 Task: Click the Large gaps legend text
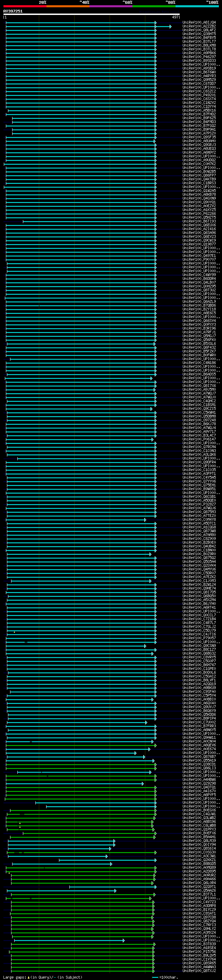click(43, 977)
